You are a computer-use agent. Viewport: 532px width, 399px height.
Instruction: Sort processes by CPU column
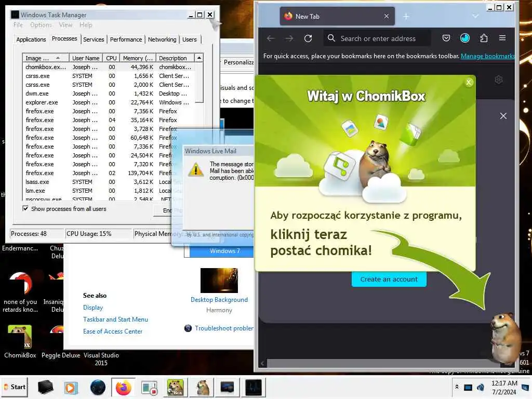[111, 58]
